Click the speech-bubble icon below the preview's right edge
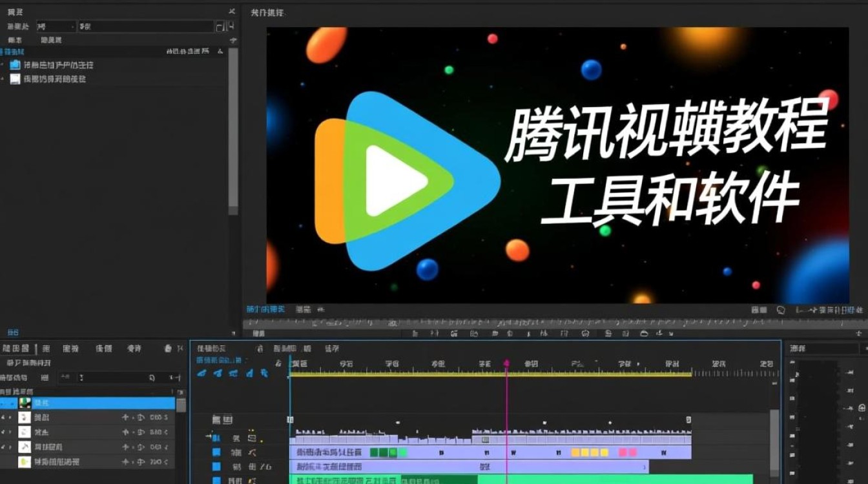Screen dimensions: 868x484 781,310
